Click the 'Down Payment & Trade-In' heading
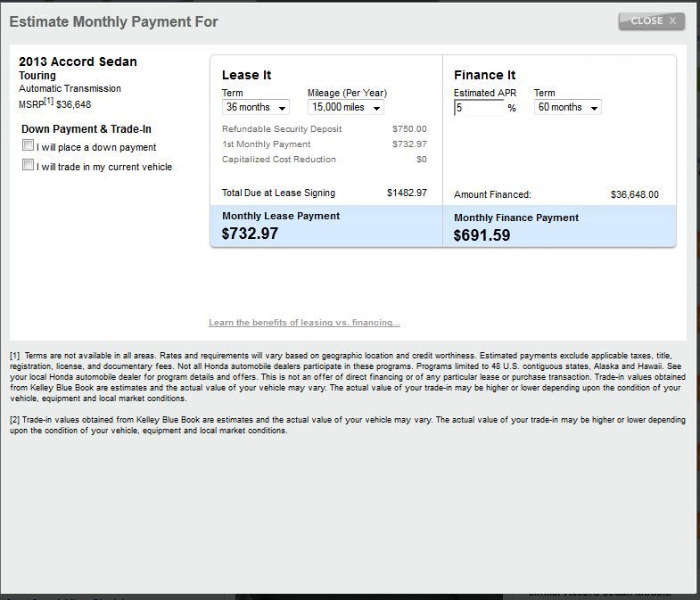Viewport: 700px width, 600px height. [86, 129]
